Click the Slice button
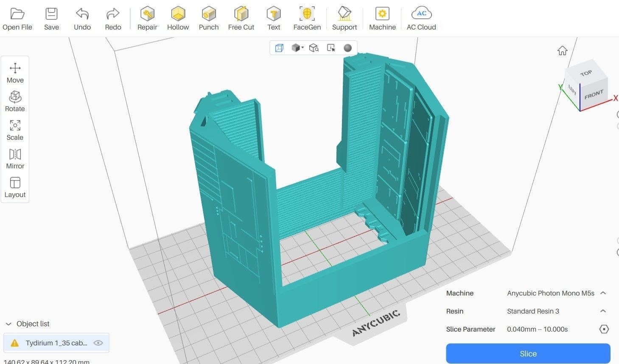 [x=528, y=353]
